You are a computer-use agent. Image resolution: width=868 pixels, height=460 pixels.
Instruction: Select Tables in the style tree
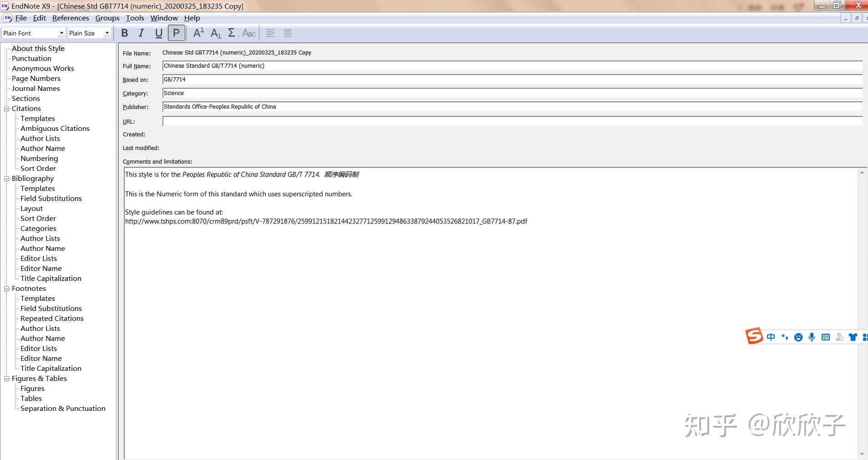coord(31,399)
